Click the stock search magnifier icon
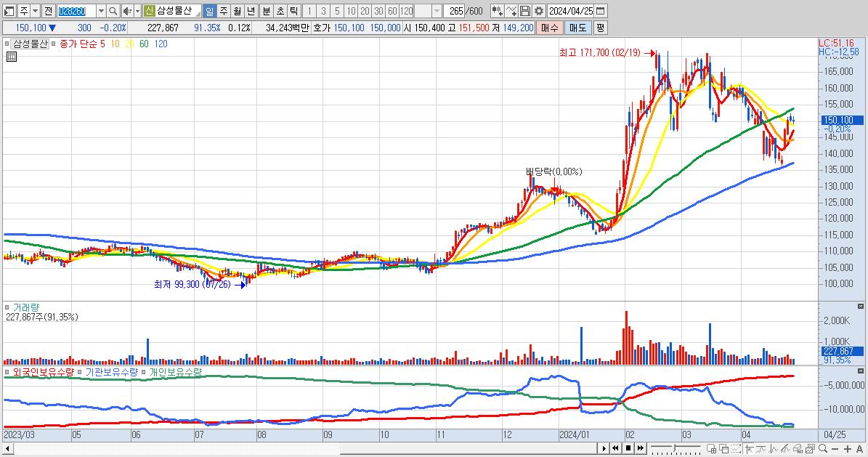Viewport: 868px width, 457px height. coord(113,11)
